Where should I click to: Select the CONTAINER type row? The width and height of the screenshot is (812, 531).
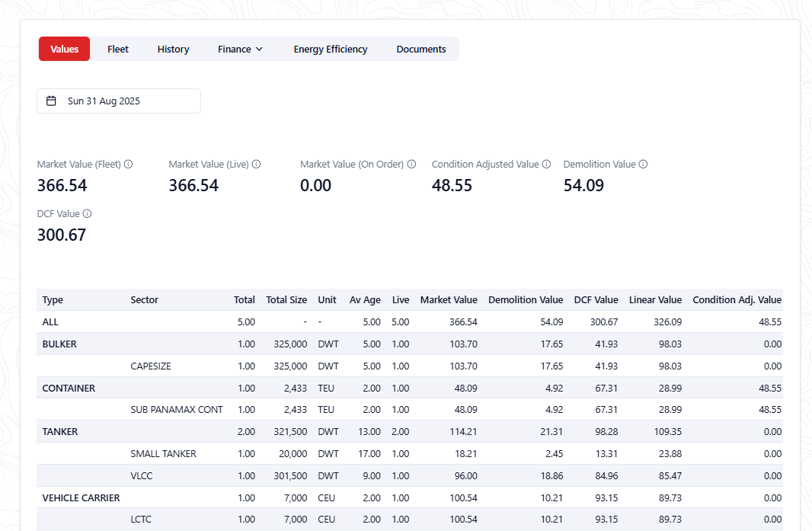click(410, 388)
